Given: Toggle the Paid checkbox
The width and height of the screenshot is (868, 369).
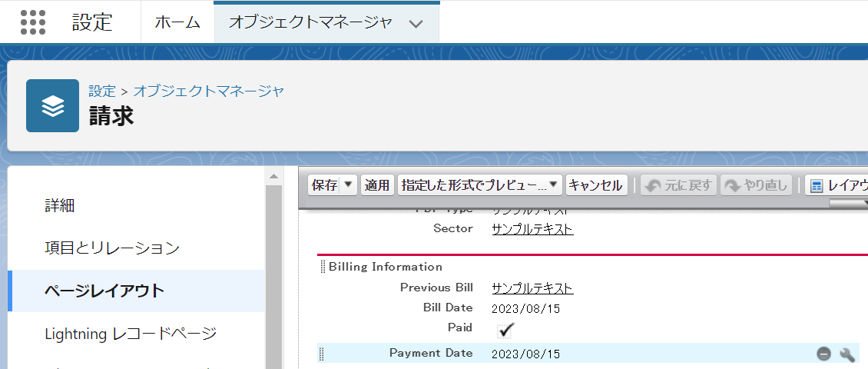Looking at the screenshot, I should [505, 330].
